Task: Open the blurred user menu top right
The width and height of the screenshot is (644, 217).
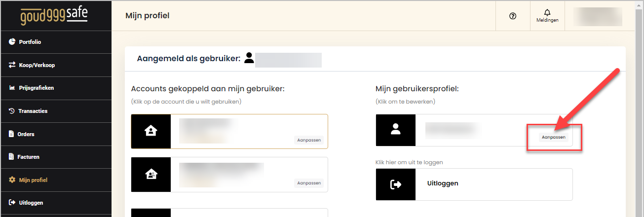Action: pyautogui.click(x=599, y=16)
